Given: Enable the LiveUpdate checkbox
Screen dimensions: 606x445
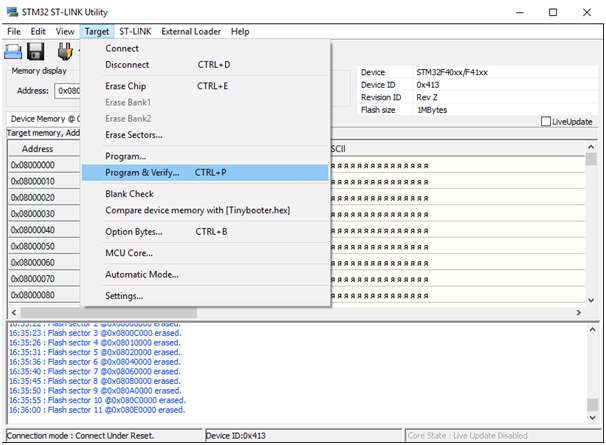Looking at the screenshot, I should click(546, 121).
